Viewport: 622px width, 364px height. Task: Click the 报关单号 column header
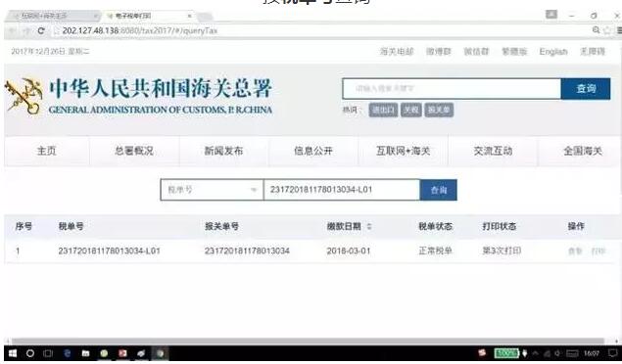[221, 227]
